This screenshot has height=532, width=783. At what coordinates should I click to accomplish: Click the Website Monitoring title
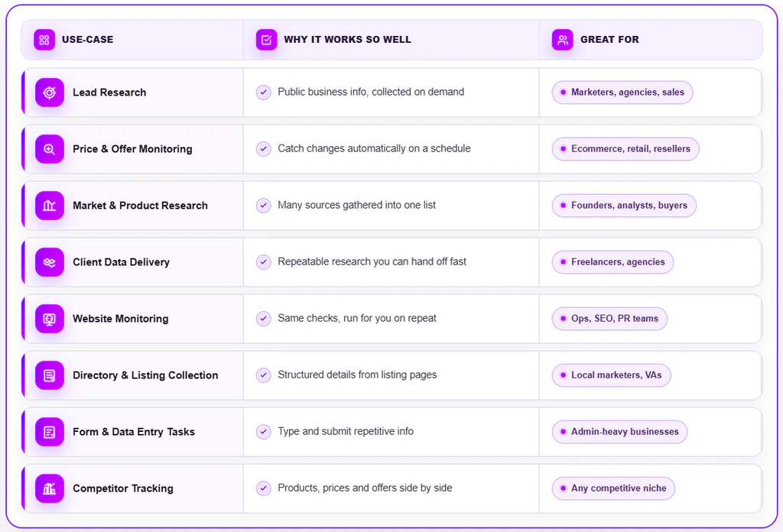[121, 319]
